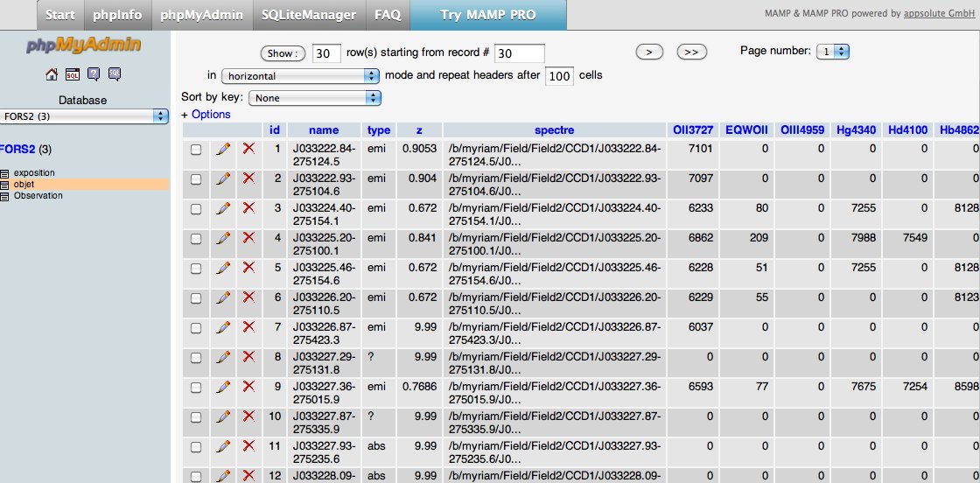Screen dimensions: 980x483
Task: Tick the checkbox for row 5
Action: 196,268
